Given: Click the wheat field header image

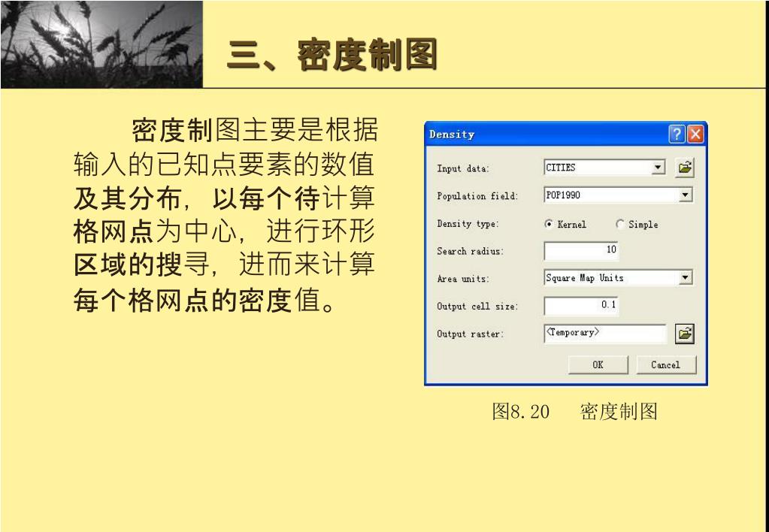Looking at the screenshot, I should tap(101, 44).
